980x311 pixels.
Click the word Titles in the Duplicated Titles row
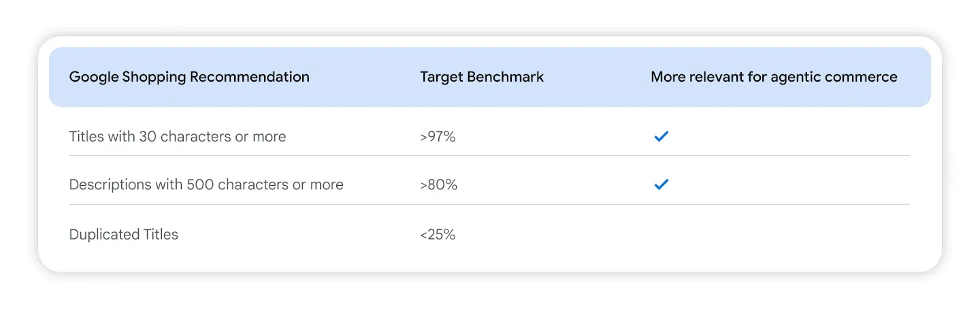(x=161, y=235)
